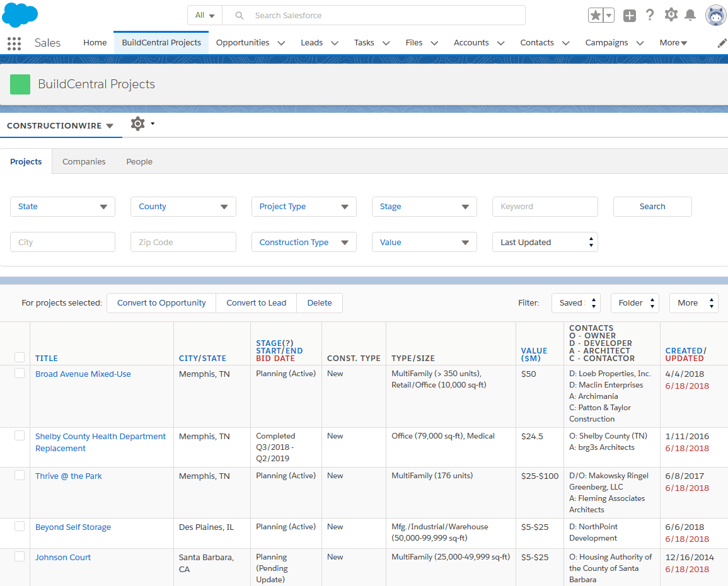Open the Value filter dropdown

click(424, 242)
